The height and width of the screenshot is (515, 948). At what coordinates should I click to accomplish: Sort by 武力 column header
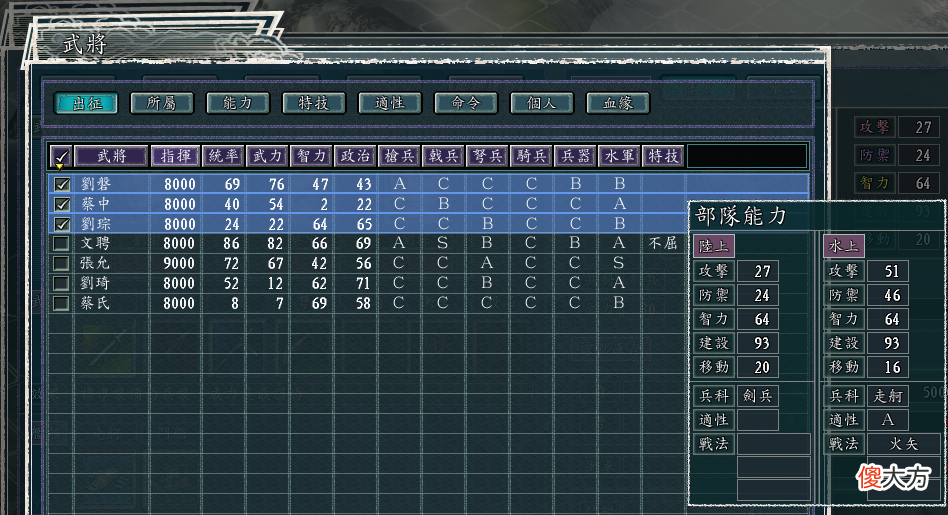coord(267,157)
